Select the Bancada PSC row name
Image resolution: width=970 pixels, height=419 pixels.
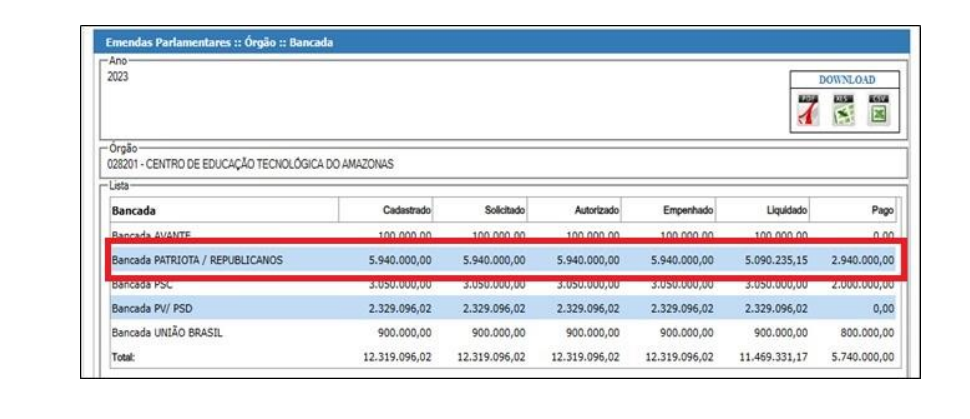[x=142, y=285]
